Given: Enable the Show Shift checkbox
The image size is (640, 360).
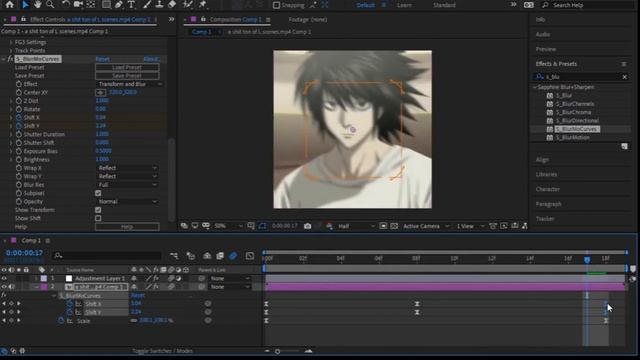Looking at the screenshot, I should pos(98,218).
